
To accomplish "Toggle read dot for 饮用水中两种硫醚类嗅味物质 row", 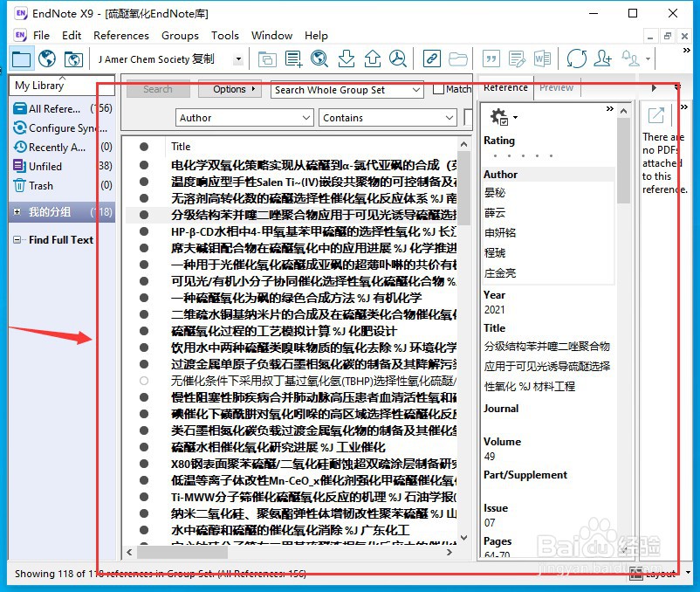I will tap(144, 348).
